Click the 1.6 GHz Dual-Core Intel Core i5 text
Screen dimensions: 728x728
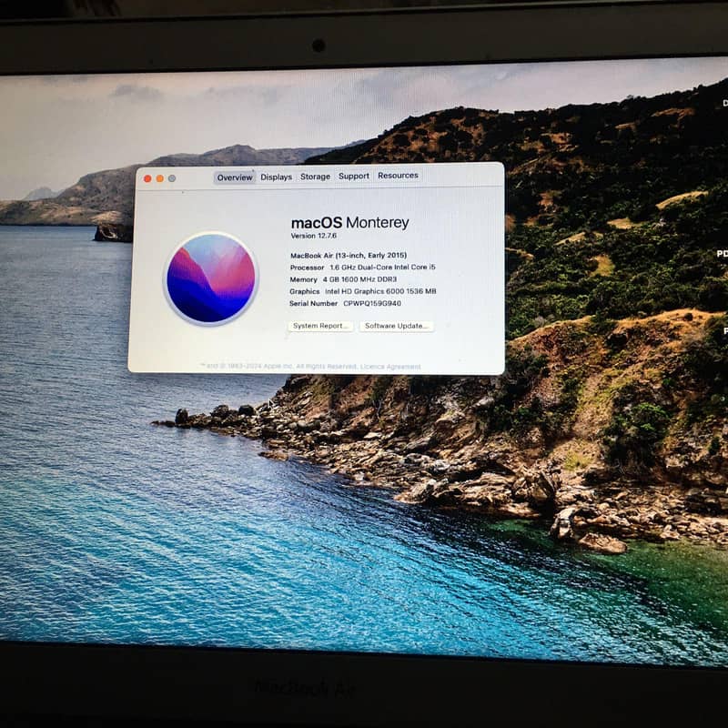pos(382,267)
